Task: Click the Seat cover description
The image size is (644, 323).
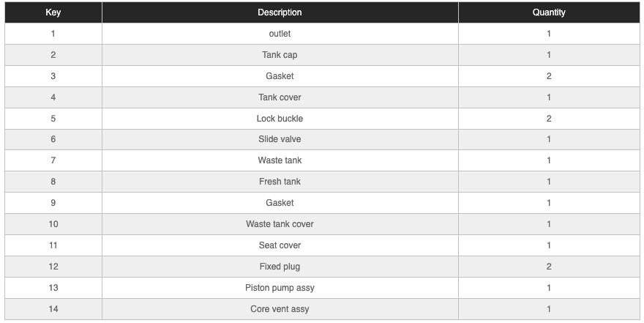Action: (x=280, y=245)
